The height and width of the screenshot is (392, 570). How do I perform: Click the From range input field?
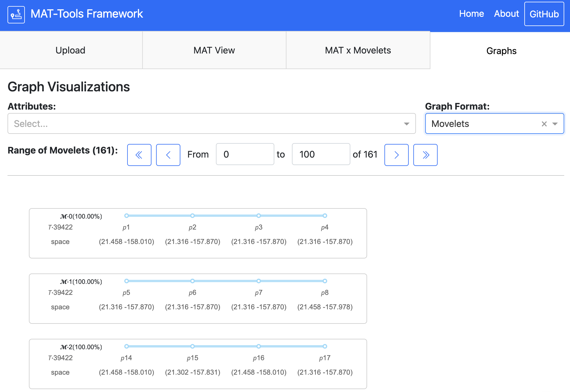click(x=245, y=154)
